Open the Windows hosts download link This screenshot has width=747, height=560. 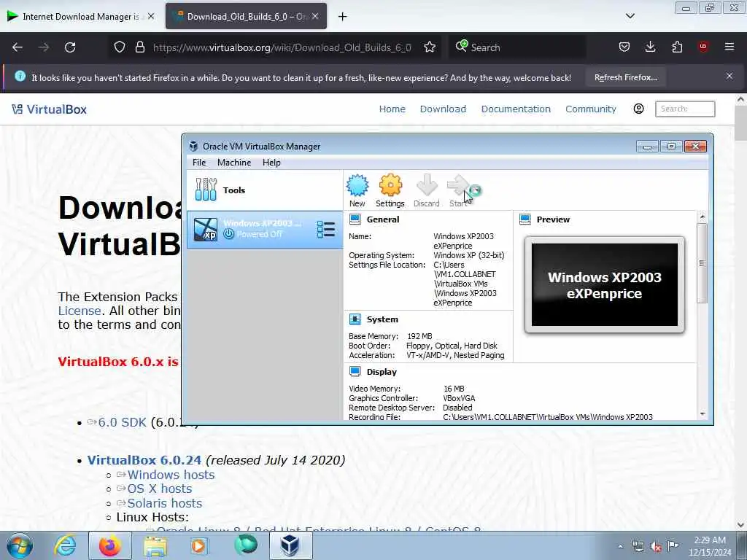click(171, 475)
